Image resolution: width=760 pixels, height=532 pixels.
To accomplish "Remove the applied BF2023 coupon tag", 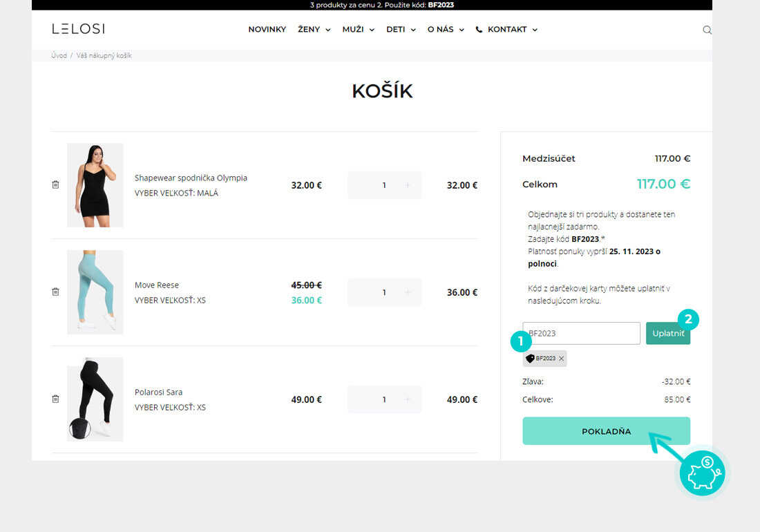I will click(561, 359).
